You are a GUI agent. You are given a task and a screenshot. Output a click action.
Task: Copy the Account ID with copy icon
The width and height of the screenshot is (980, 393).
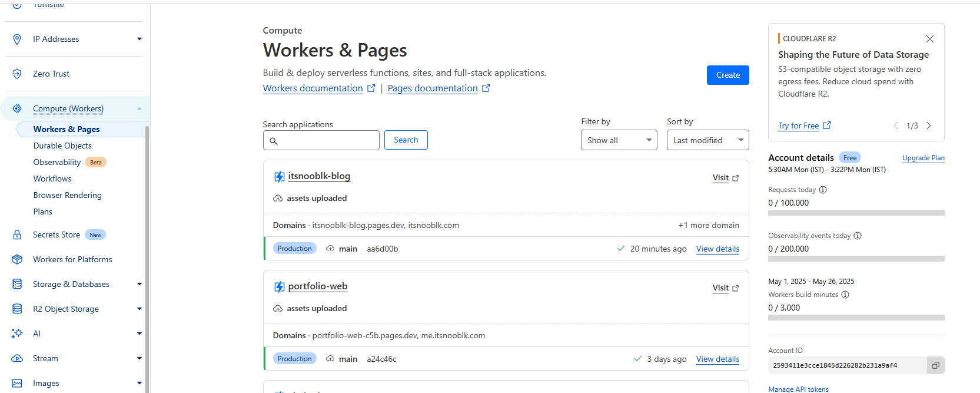click(x=936, y=365)
